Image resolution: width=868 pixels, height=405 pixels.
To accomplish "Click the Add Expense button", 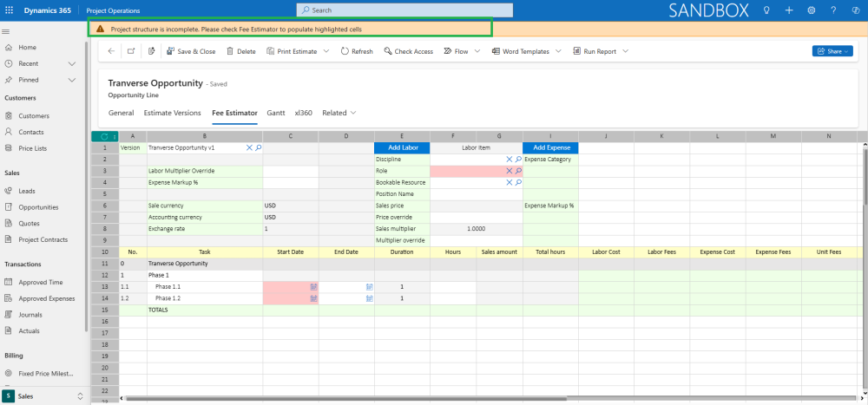I will (551, 147).
